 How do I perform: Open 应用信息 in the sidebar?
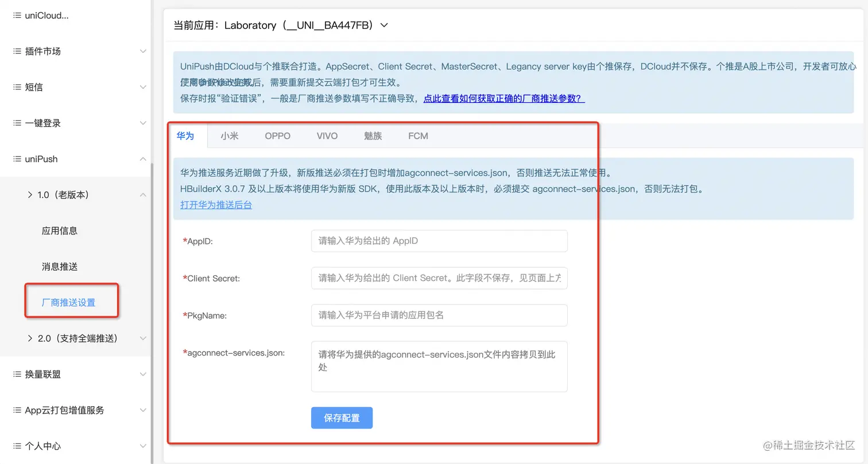click(60, 231)
